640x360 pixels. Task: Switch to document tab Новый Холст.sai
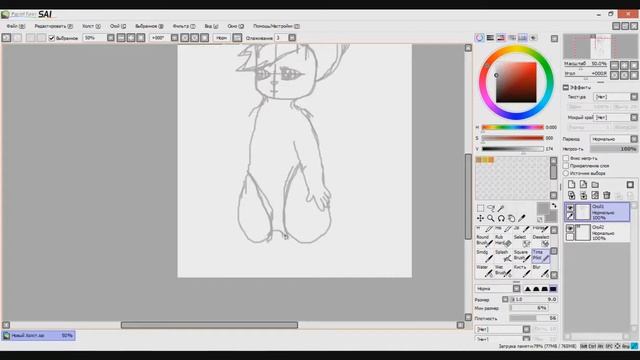[x=38, y=336]
